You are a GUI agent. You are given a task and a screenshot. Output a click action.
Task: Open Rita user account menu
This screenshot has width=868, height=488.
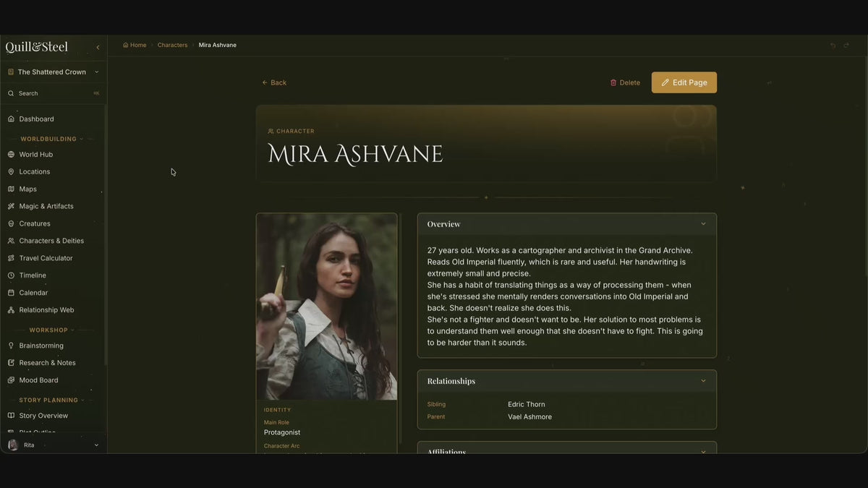(53, 445)
